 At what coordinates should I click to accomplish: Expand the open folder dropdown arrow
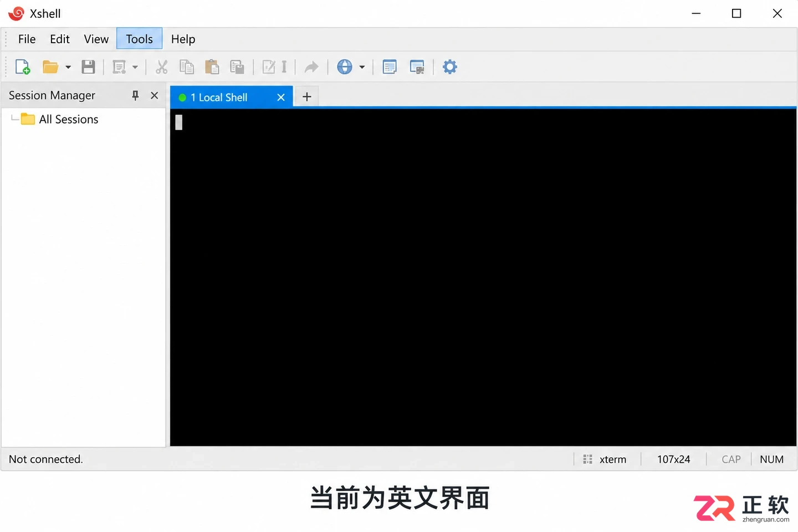pyautogui.click(x=68, y=67)
